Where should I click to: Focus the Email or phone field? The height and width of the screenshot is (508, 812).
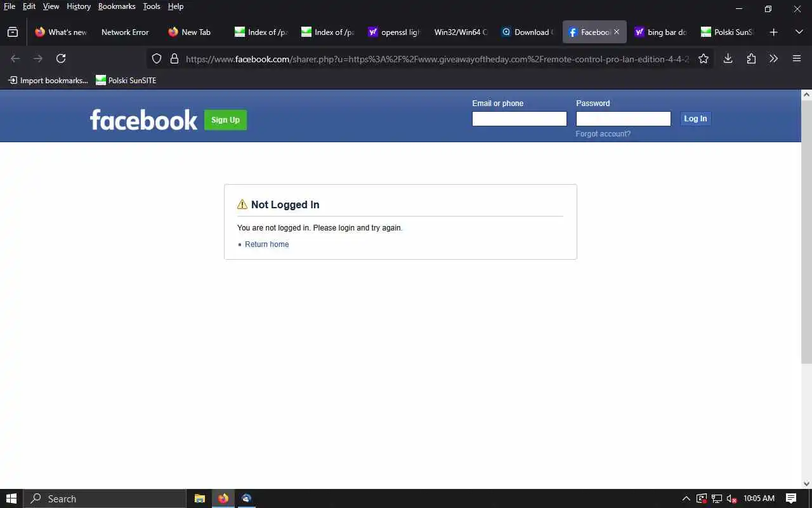point(520,119)
